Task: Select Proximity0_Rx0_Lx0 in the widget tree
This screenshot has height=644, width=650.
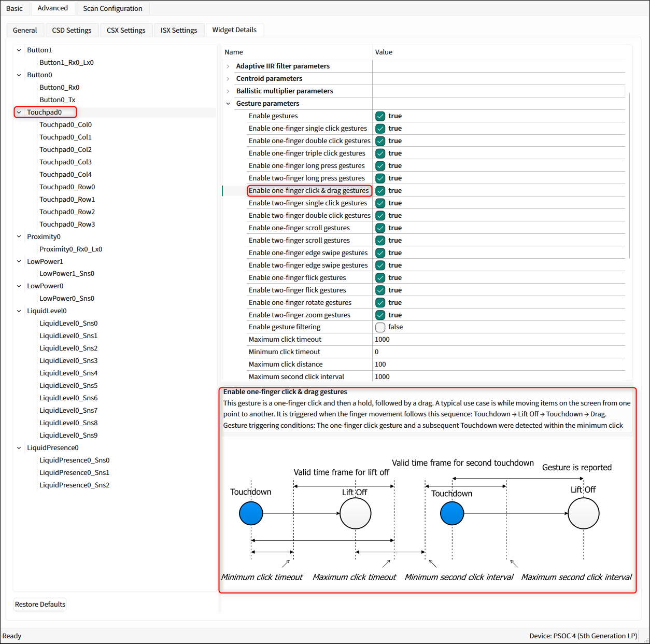Action: (70, 249)
